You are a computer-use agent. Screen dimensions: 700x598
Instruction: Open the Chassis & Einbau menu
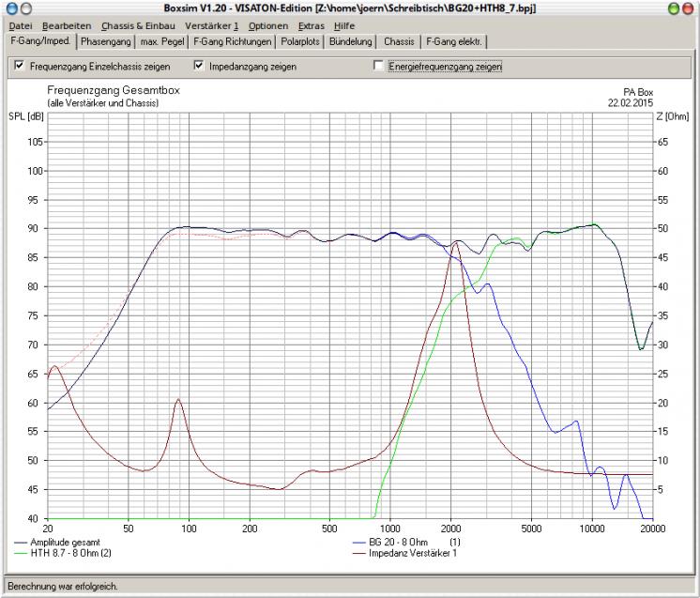click(x=138, y=25)
